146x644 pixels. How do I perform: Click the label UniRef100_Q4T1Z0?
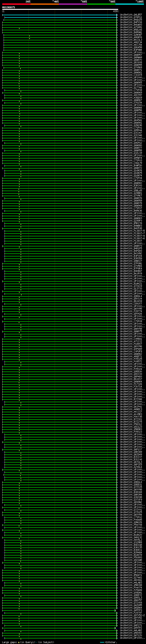pos(131,636)
